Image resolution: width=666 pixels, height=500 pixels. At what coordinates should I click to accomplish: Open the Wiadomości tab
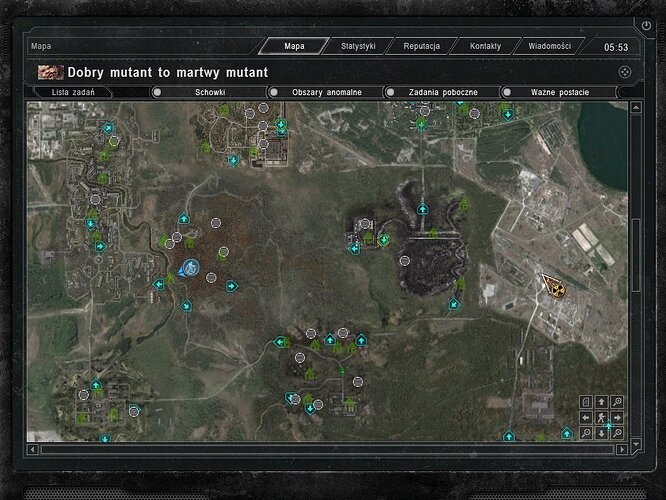(549, 46)
